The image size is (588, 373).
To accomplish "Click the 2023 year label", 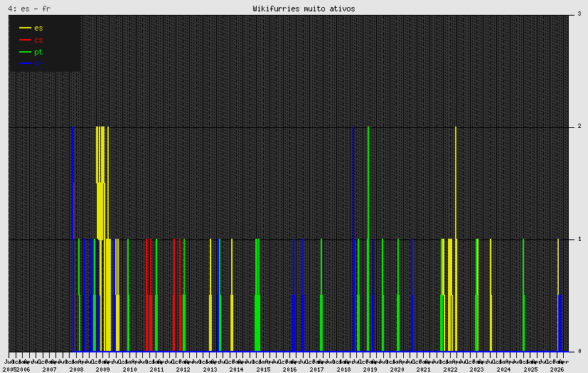I will tap(477, 369).
